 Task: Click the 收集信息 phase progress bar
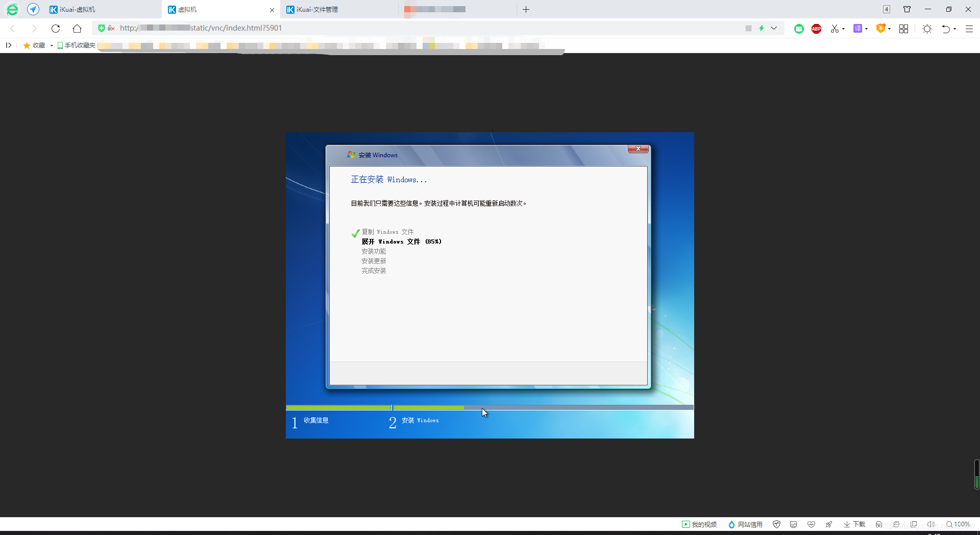(339, 407)
